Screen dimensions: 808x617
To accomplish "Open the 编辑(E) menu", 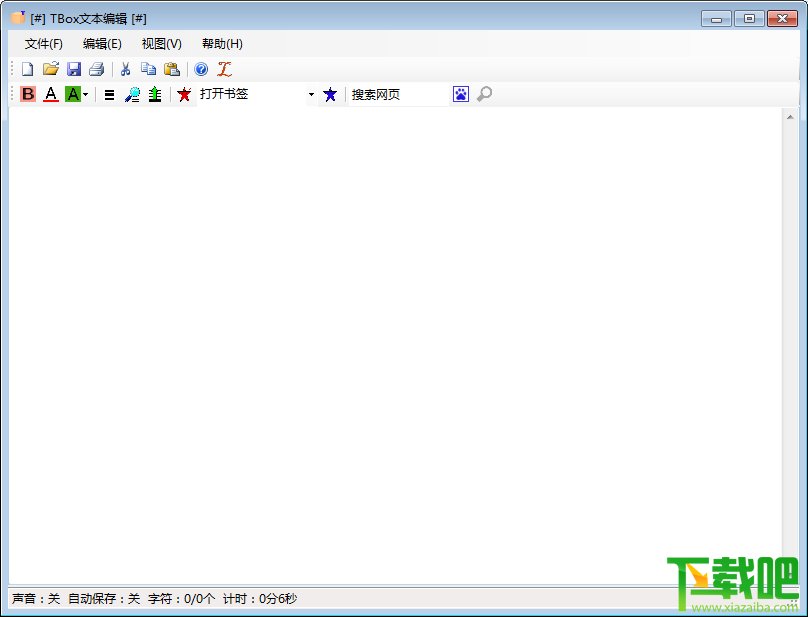I will 102,44.
